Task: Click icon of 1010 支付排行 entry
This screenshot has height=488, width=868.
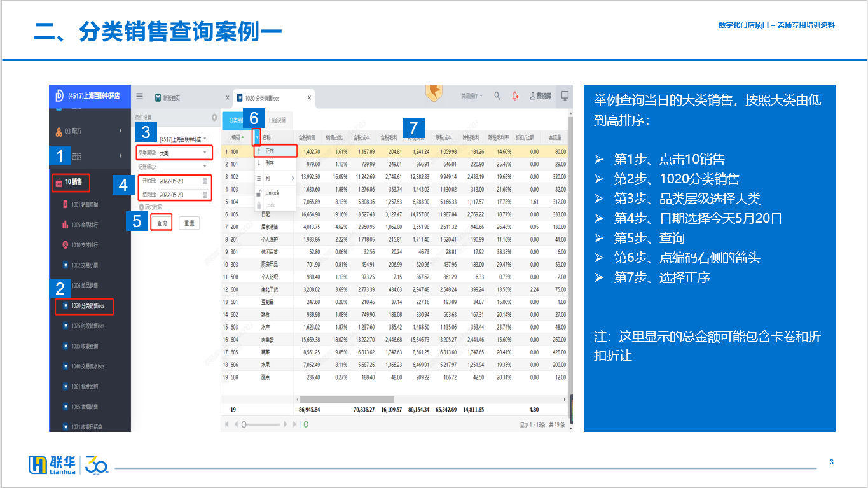Action: (65, 245)
